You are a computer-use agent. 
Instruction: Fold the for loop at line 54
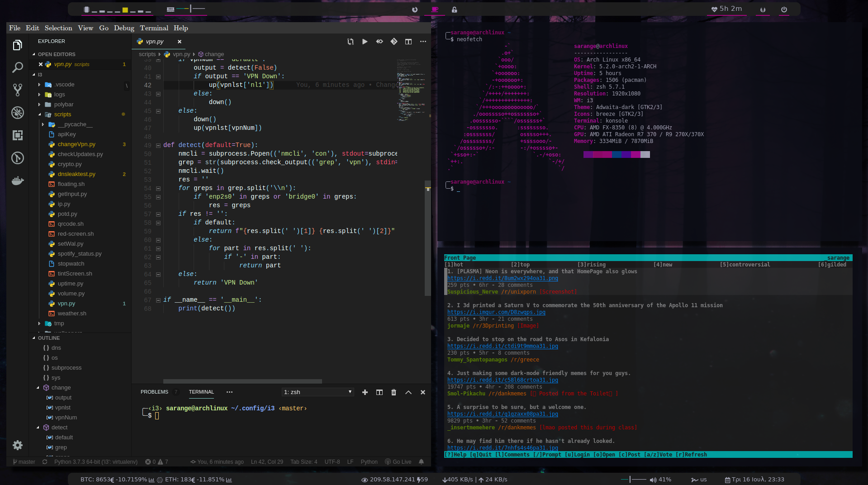(x=158, y=188)
